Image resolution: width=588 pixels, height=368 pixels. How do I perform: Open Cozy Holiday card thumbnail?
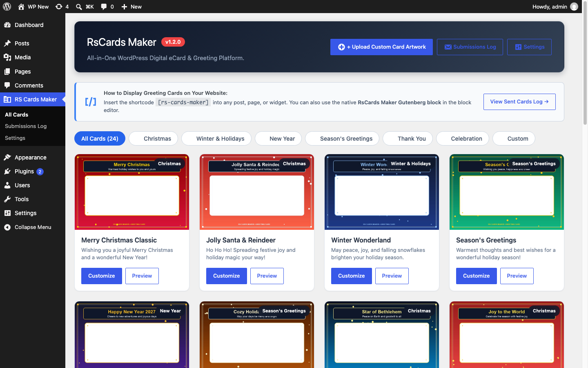coord(257,334)
